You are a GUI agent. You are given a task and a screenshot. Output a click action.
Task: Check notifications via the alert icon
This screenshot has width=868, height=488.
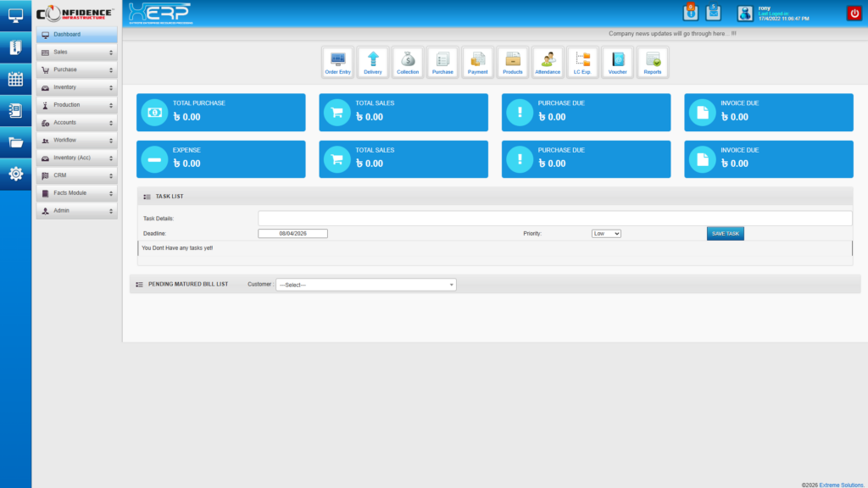[x=690, y=12]
